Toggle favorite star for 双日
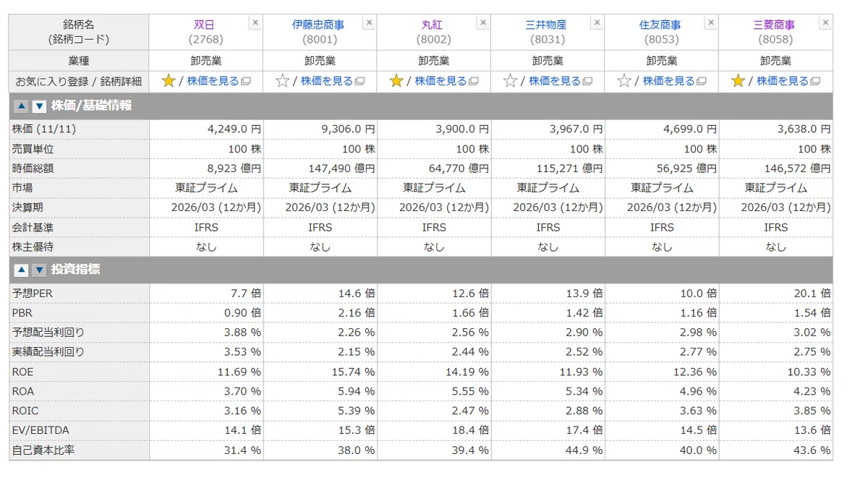 (169, 81)
